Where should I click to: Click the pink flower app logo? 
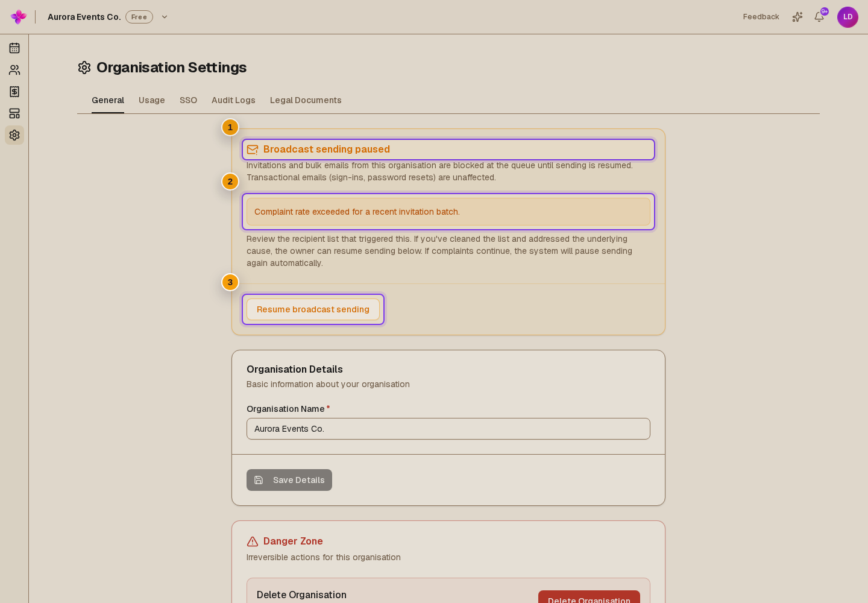coord(19,17)
